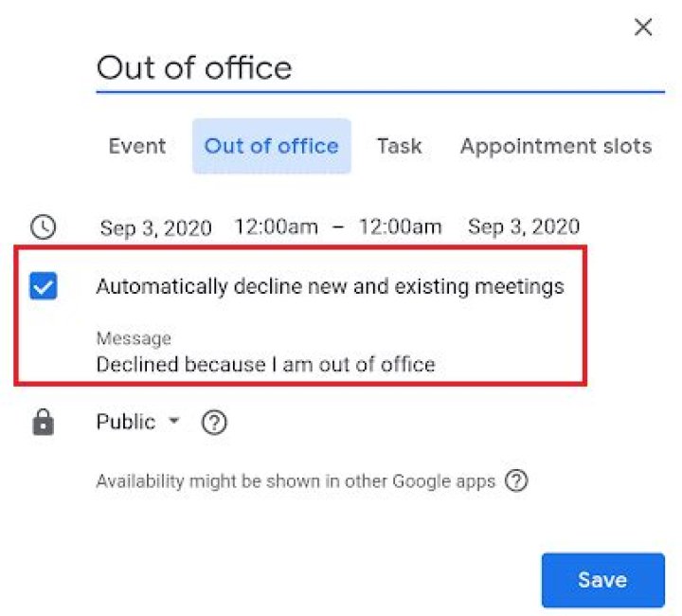Open the end date Sep 3, 2020 picker

524,227
